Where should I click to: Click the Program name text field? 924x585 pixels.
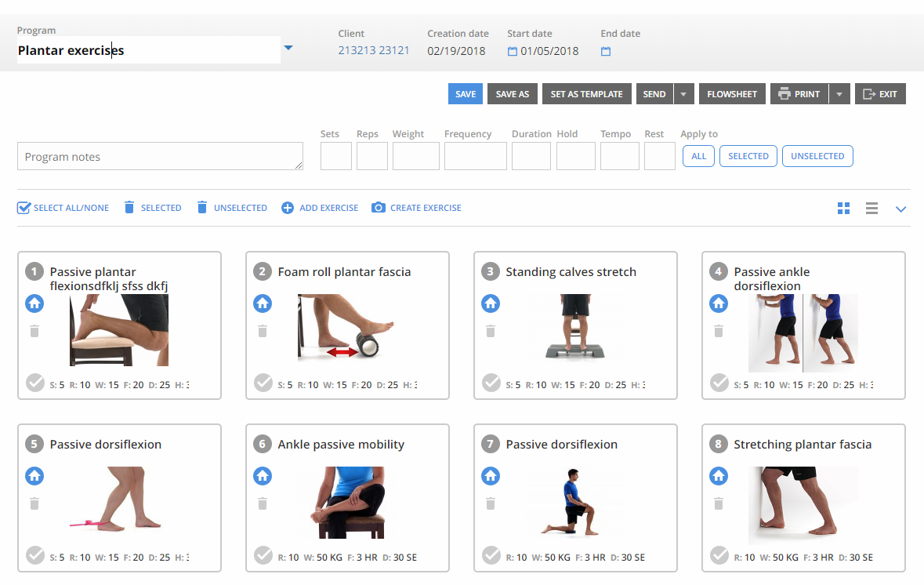(148, 50)
